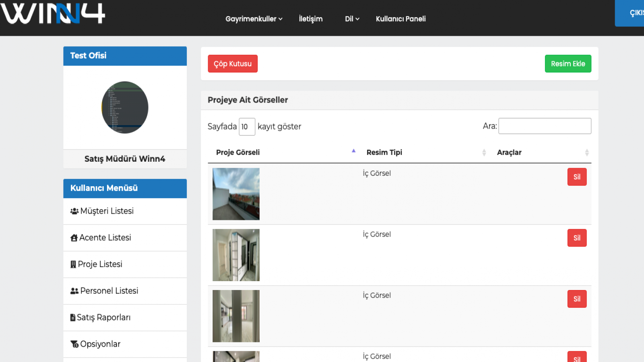Open the third row room thumbnail
This screenshot has height=362, width=644.
point(236,316)
